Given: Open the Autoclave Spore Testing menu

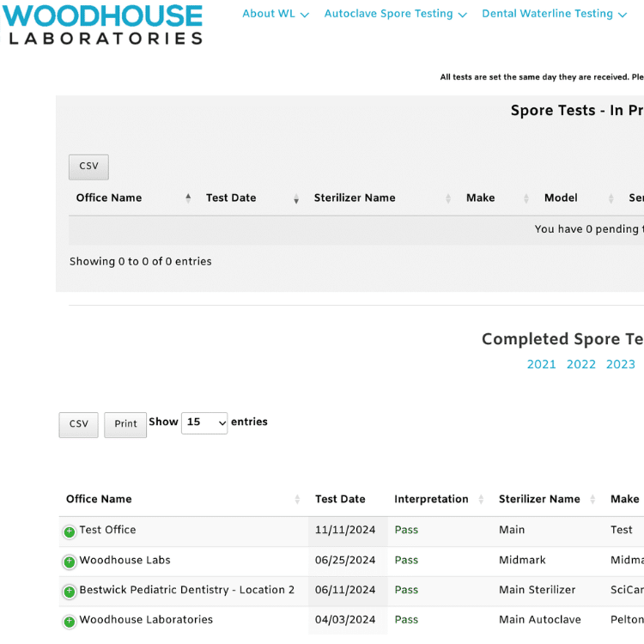Looking at the screenshot, I should (x=395, y=14).
